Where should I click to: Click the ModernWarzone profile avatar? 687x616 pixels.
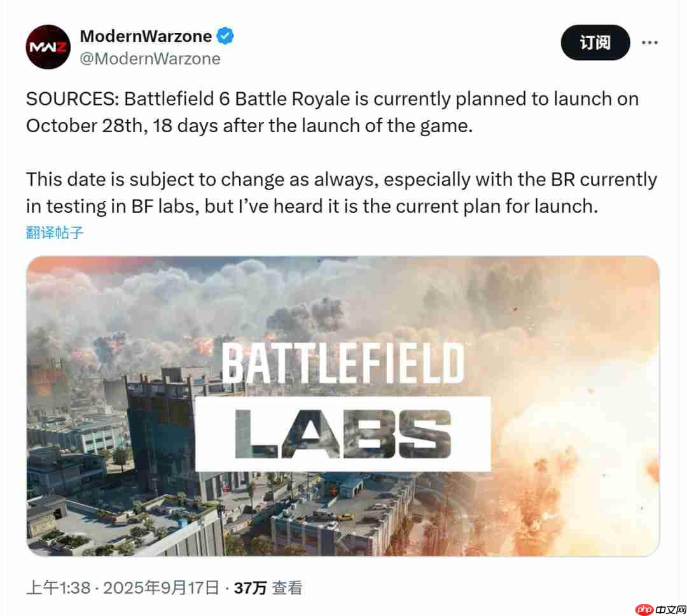coord(48,46)
